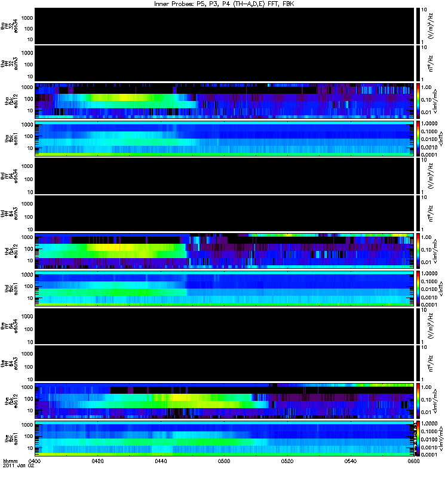The height and width of the screenshot is (478, 448).
Task: Select the thd fbk edc12 panel label
Action: click(x=11, y=250)
